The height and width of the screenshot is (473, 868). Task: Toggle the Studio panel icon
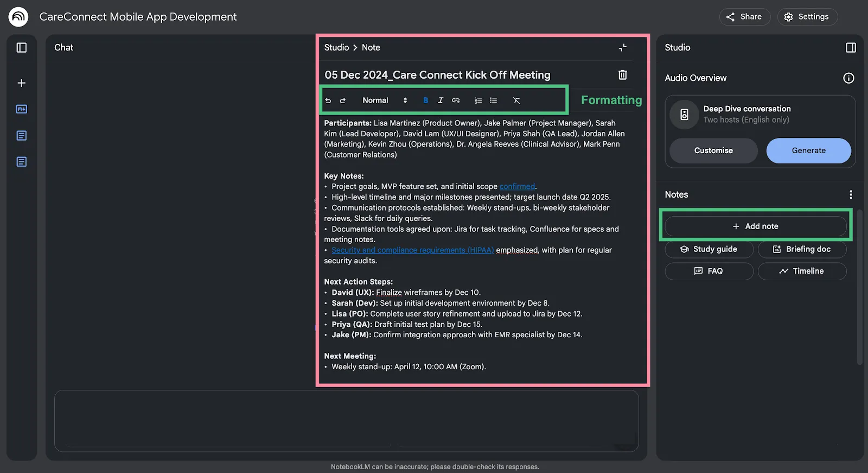coord(851,48)
